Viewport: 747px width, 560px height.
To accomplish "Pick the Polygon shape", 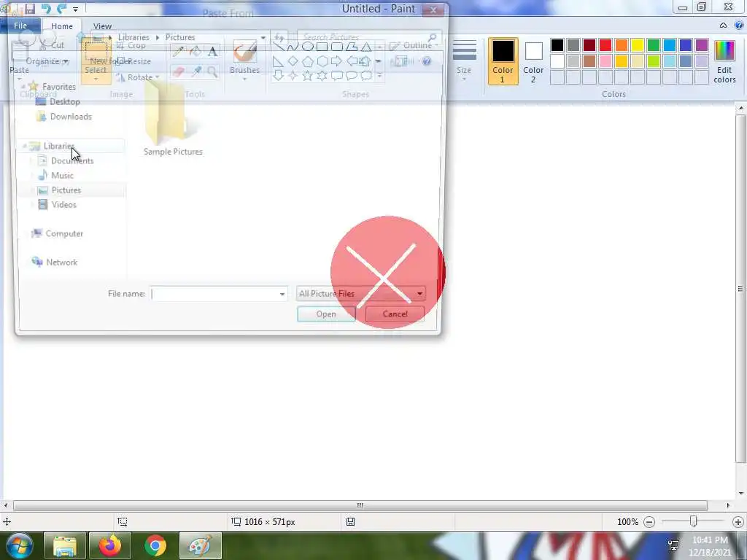I will 352,46.
